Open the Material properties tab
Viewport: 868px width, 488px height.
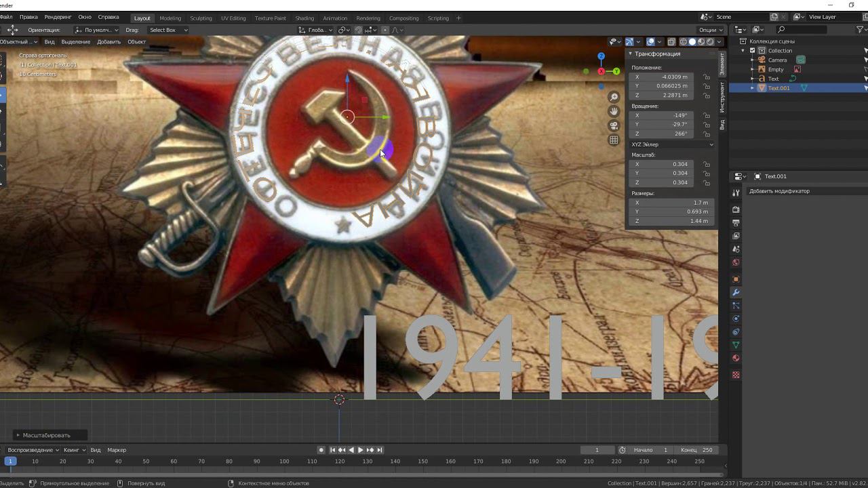pyautogui.click(x=736, y=359)
